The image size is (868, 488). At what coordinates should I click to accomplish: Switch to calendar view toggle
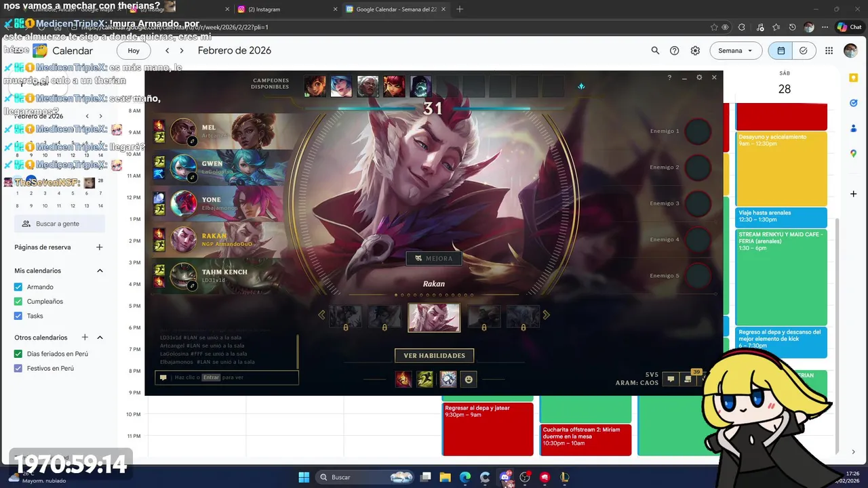781,51
